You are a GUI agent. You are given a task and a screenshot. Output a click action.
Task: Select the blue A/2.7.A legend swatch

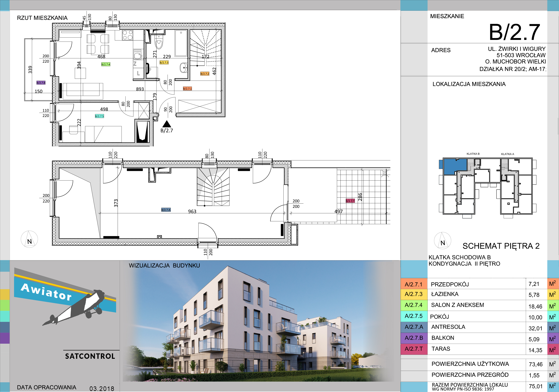[414, 327]
